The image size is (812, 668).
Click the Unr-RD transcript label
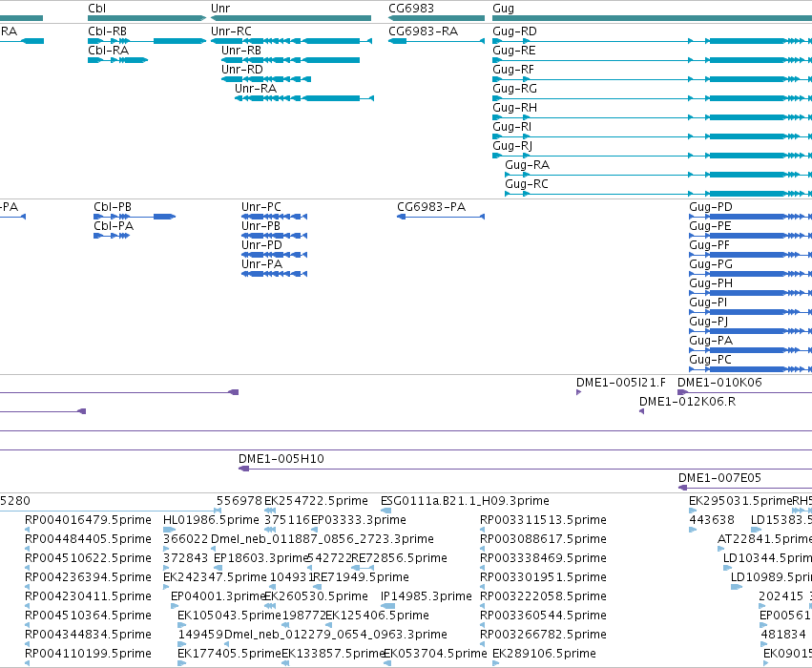tap(242, 70)
